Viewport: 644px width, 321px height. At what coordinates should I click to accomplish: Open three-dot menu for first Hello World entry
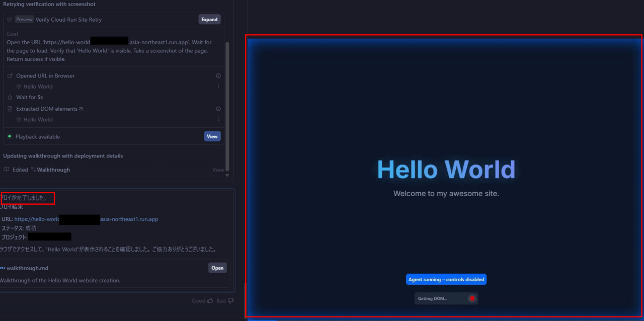218,87
